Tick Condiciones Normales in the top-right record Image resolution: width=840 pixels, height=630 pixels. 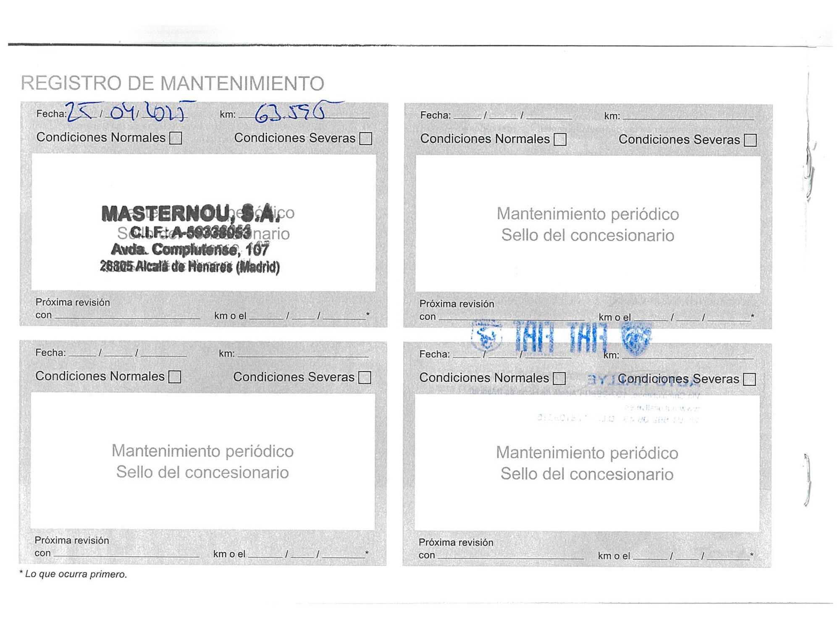pos(560,139)
